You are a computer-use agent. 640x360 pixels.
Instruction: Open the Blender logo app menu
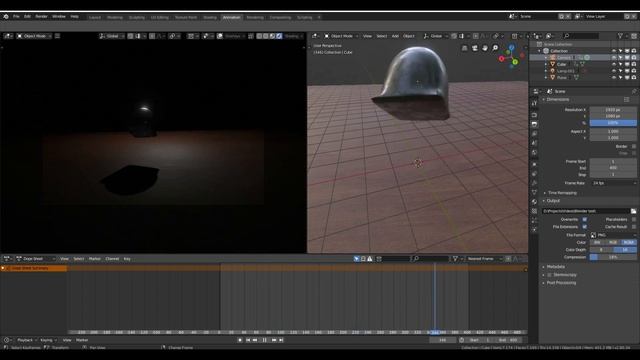6,17
